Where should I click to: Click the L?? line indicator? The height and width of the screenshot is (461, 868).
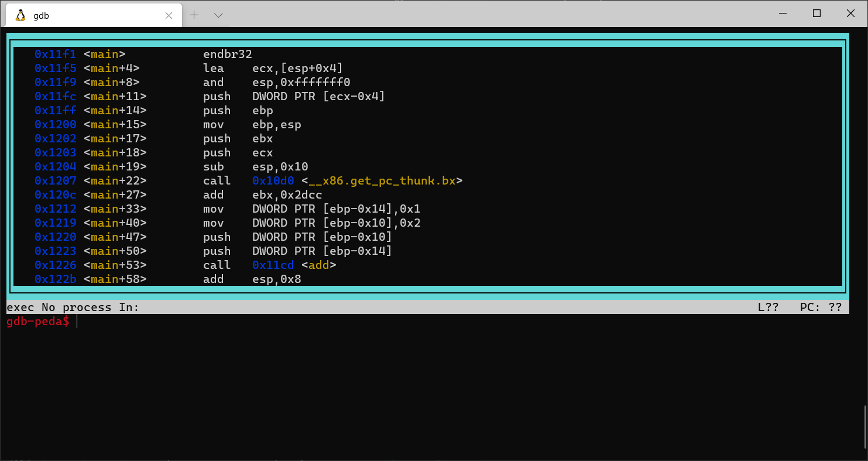click(768, 307)
